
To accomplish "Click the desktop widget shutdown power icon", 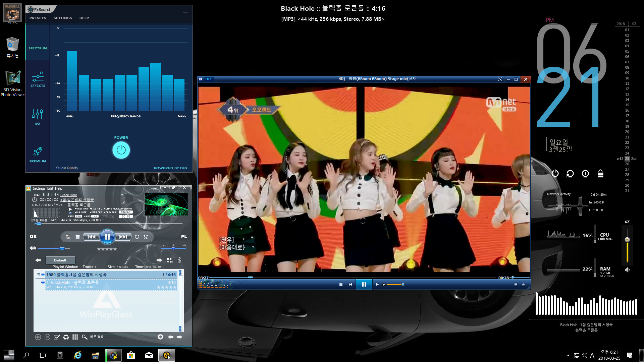I will pyautogui.click(x=555, y=173).
